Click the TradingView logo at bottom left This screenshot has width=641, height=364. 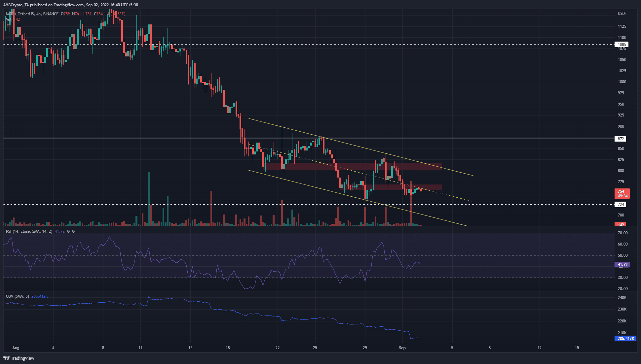pos(19,358)
